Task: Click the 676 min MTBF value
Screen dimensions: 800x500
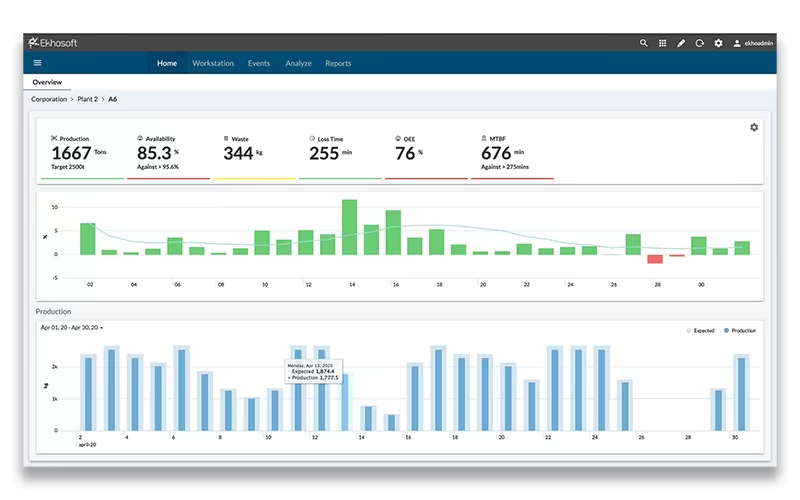Action: (x=503, y=153)
